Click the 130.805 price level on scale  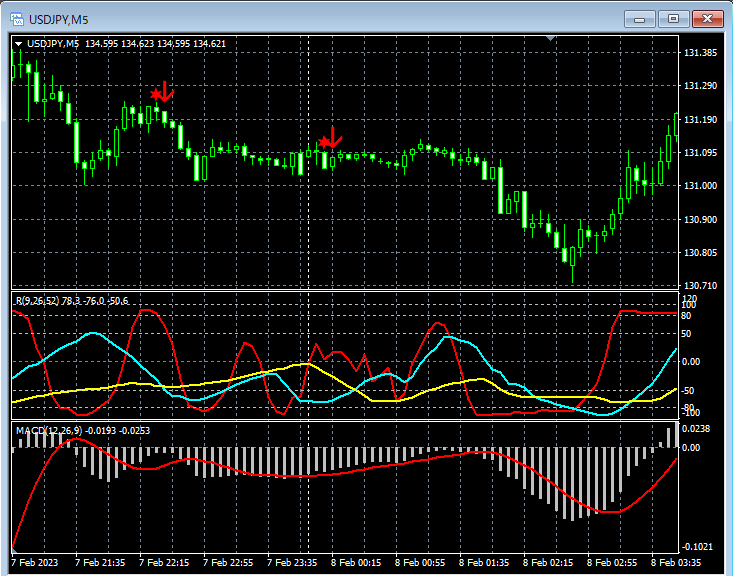point(700,253)
